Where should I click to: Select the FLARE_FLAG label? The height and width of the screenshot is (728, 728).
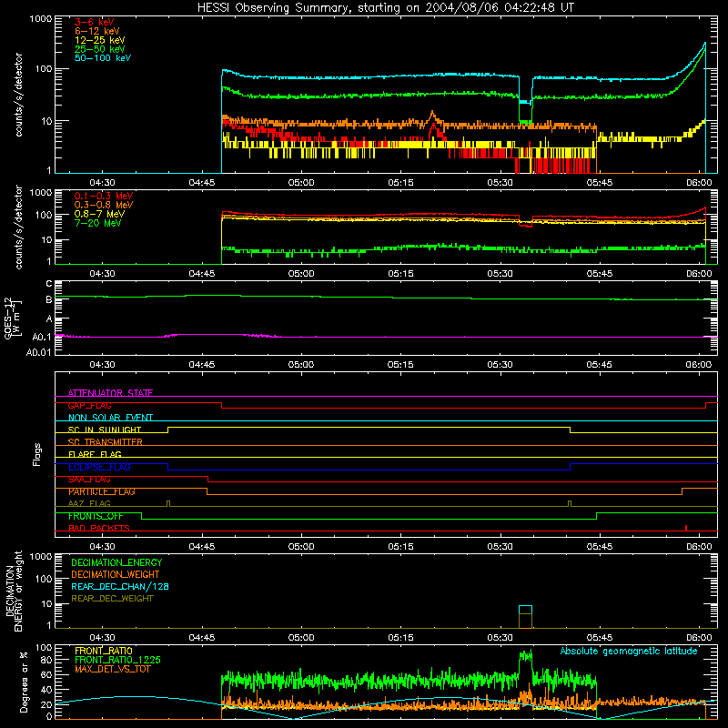point(95,454)
